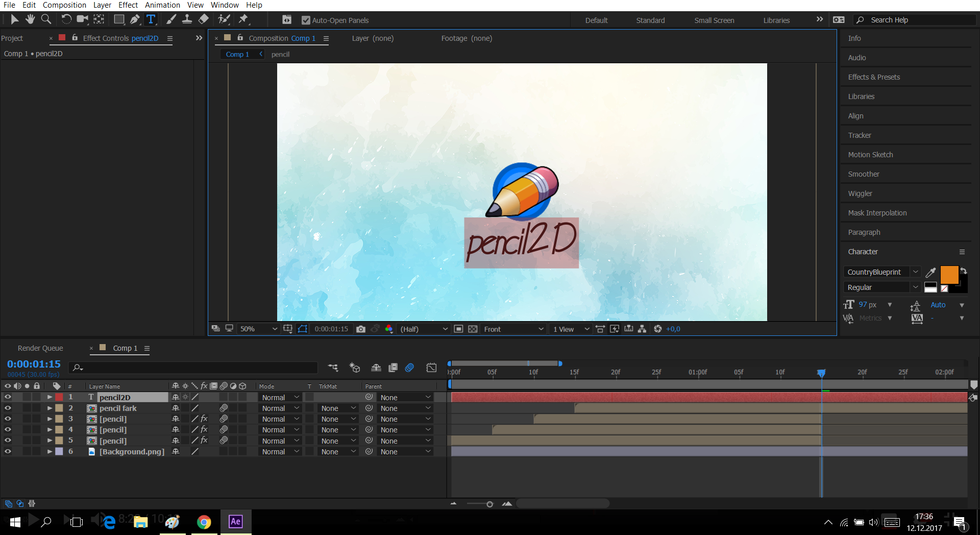Select the Horizontal Type tool
The height and width of the screenshot is (535, 980).
point(151,19)
